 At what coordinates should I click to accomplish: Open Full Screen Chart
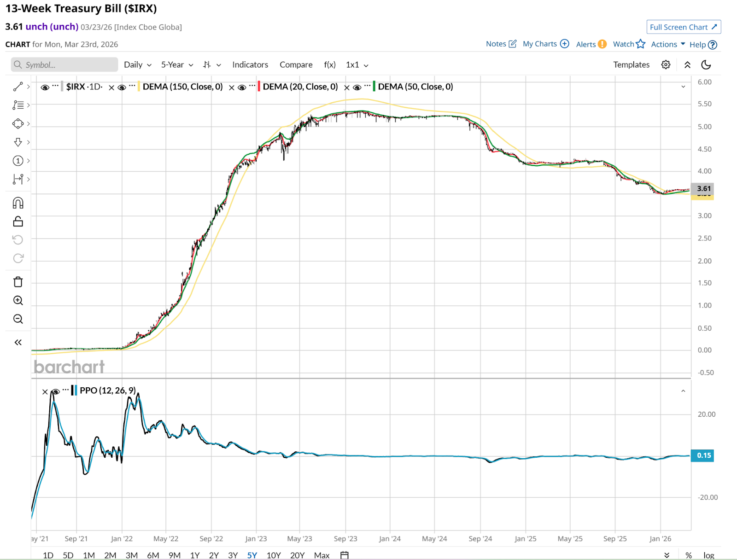point(684,27)
